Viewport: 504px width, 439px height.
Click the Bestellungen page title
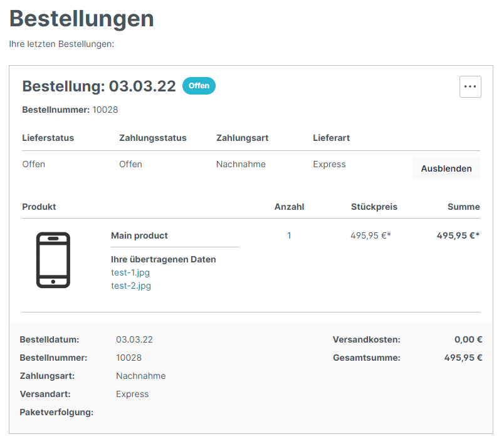81,19
